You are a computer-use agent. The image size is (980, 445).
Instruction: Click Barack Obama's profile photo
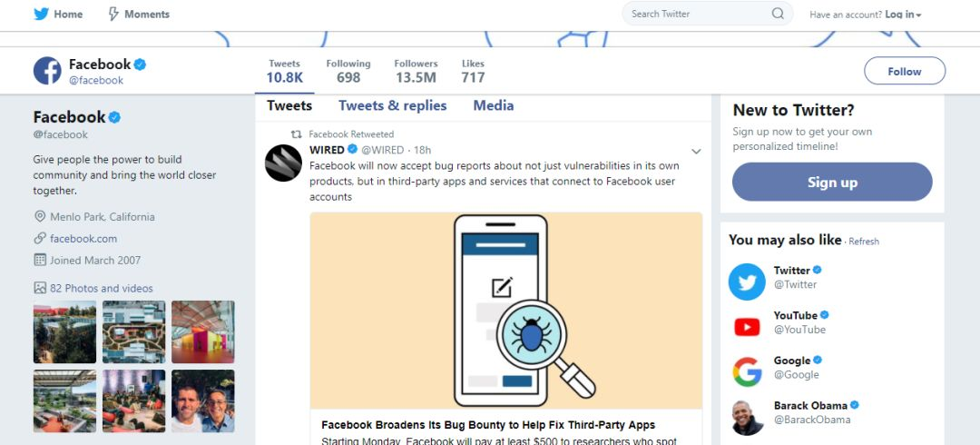[747, 417]
